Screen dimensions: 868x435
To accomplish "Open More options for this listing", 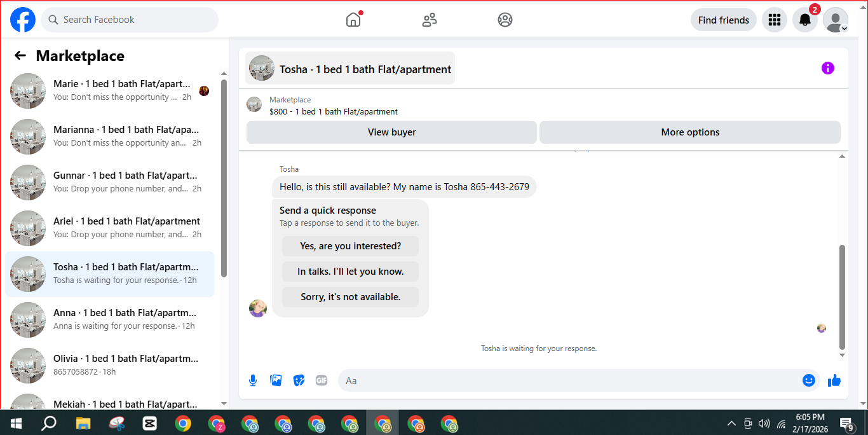I will point(690,132).
